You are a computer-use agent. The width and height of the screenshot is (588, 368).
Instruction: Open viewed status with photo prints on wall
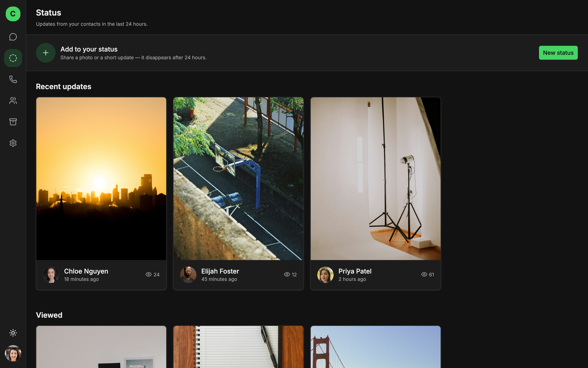tap(101, 347)
